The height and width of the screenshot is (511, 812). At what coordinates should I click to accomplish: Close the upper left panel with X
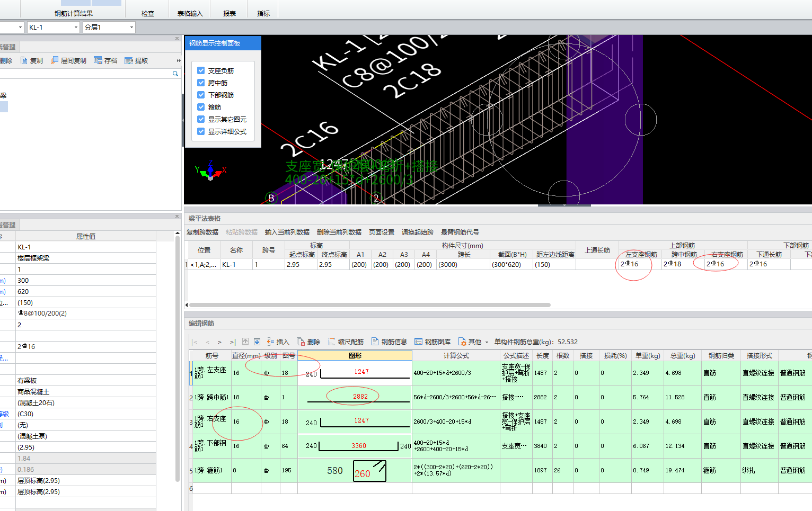pos(177,38)
